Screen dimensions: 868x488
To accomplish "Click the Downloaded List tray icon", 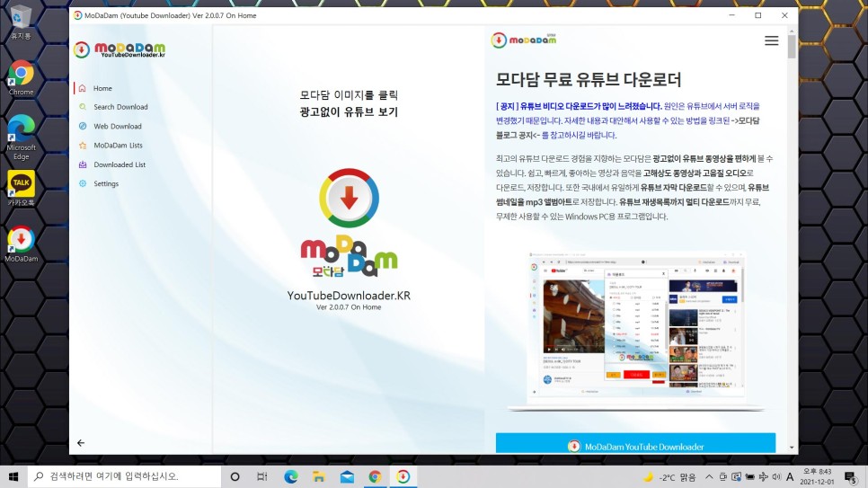I will (x=83, y=164).
